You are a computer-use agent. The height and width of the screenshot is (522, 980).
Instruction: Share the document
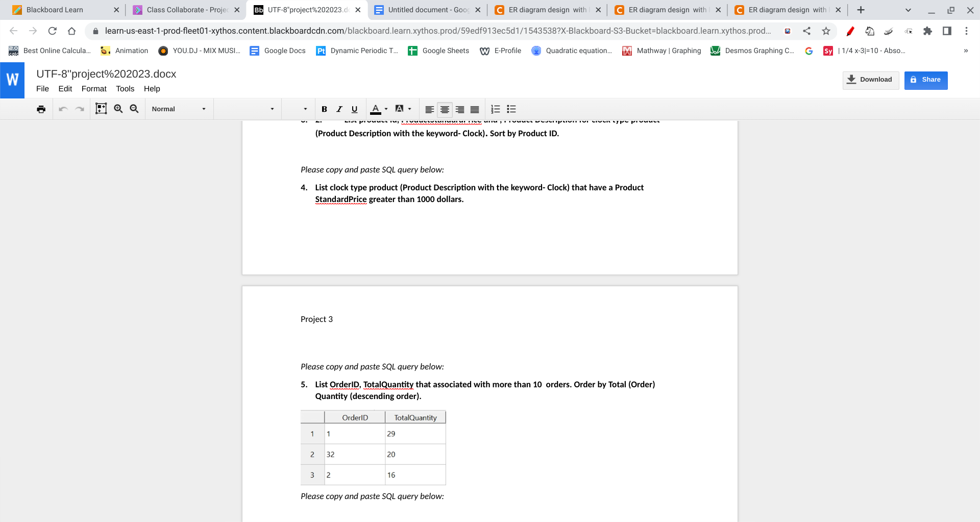click(x=926, y=80)
